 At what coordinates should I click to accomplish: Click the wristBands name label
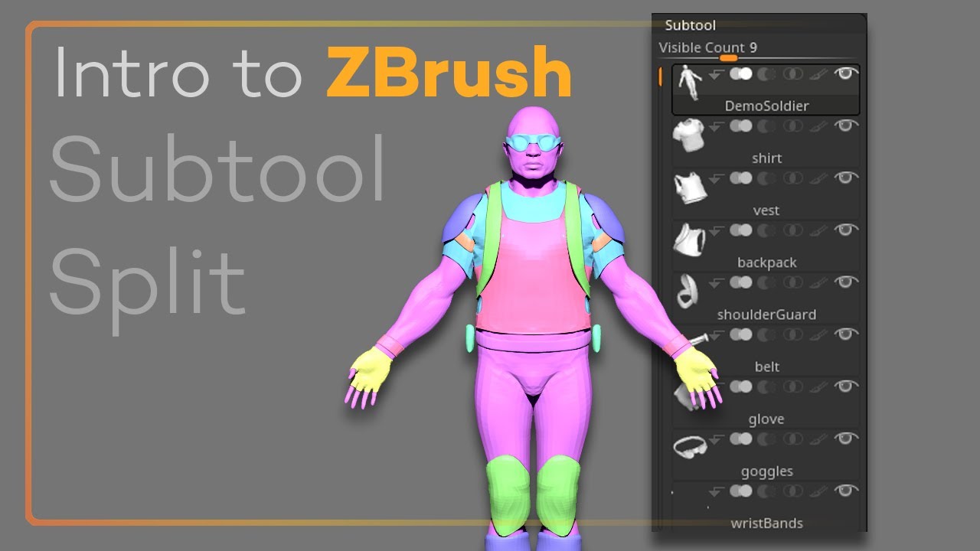coord(766,523)
